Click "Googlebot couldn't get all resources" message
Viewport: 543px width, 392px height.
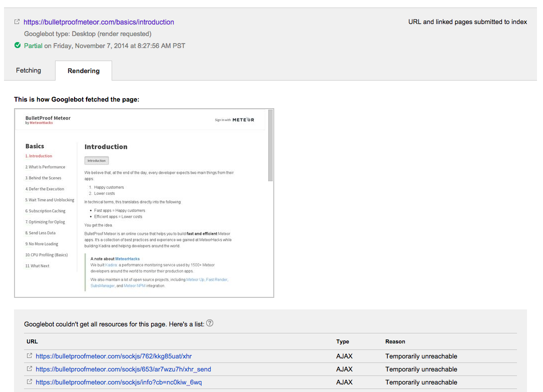pyautogui.click(x=114, y=324)
